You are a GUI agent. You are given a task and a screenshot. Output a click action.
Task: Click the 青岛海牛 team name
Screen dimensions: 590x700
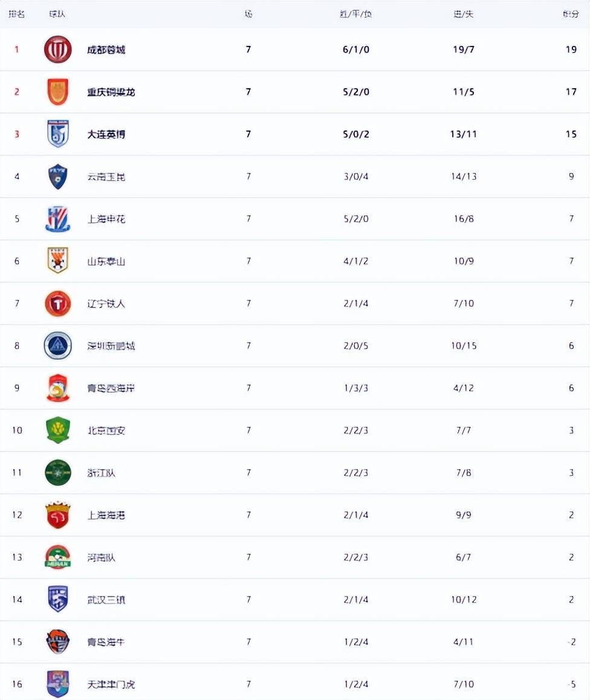106,642
